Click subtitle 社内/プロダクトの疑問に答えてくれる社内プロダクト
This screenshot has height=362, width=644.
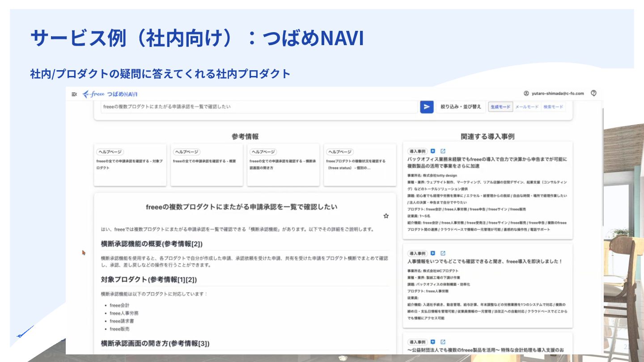(161, 74)
